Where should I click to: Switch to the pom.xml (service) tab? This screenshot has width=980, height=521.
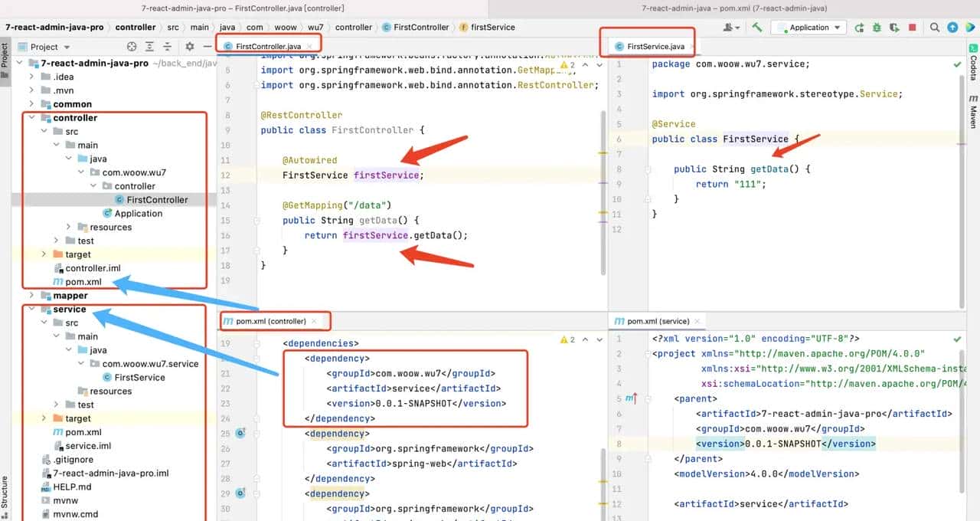pyautogui.click(x=655, y=321)
